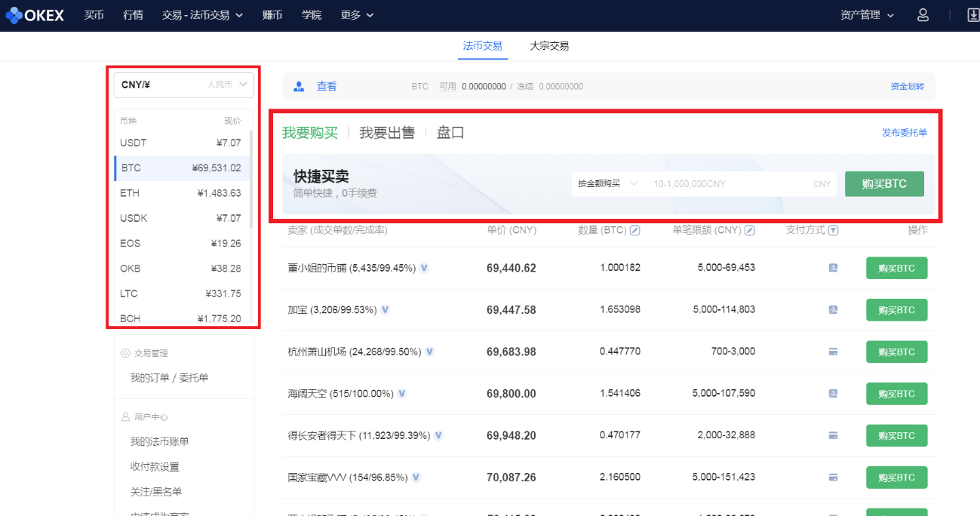
Task: Click the verified V badge beside 加宝
Action: point(385,309)
